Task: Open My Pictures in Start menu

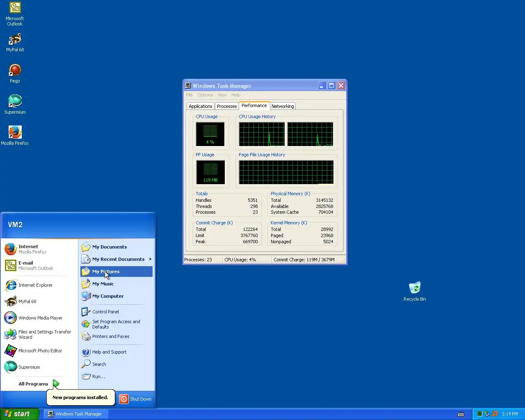Action: [116, 272]
